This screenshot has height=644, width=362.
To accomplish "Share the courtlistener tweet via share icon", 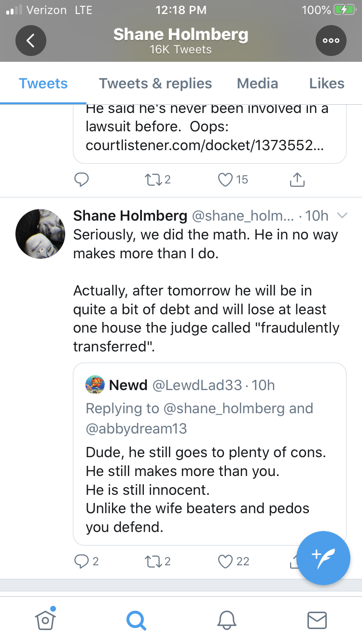I will point(297,179).
